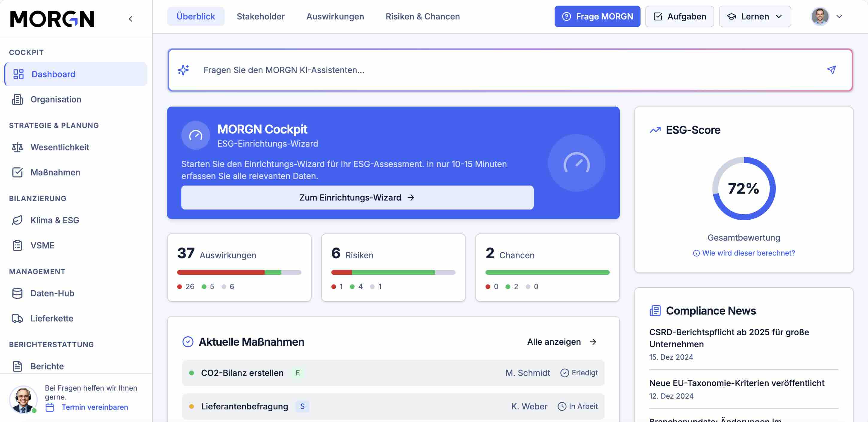Expand the user profile chevron
This screenshot has width=868, height=422.
pos(839,16)
